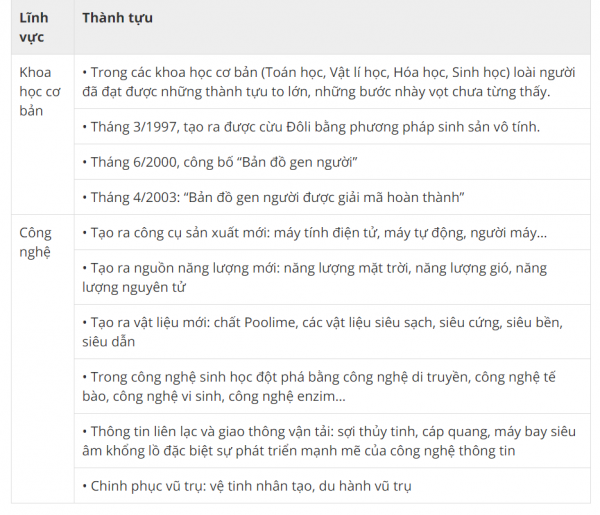Image resolution: width=600 pixels, height=515 pixels.
Task: Select the "Công nghệ" field cell
Action: [x=36, y=242]
